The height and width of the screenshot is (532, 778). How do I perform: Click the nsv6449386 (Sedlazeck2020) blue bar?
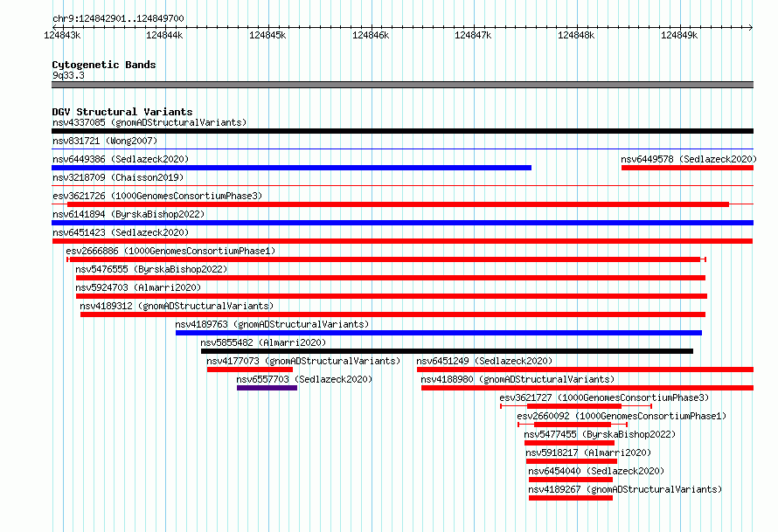[291, 168]
